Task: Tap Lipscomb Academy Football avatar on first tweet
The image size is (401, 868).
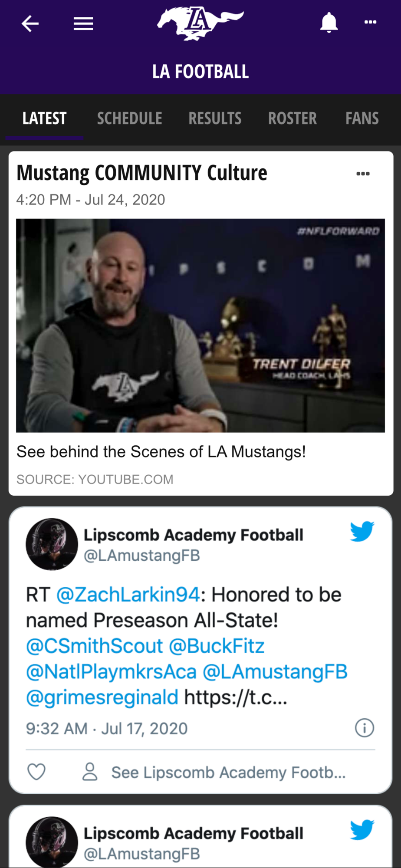Action: [x=52, y=544]
